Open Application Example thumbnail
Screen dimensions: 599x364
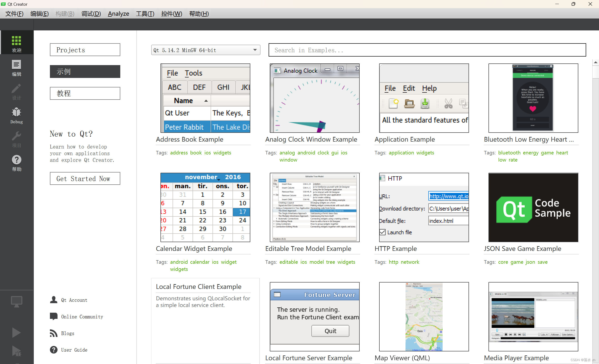coord(424,98)
